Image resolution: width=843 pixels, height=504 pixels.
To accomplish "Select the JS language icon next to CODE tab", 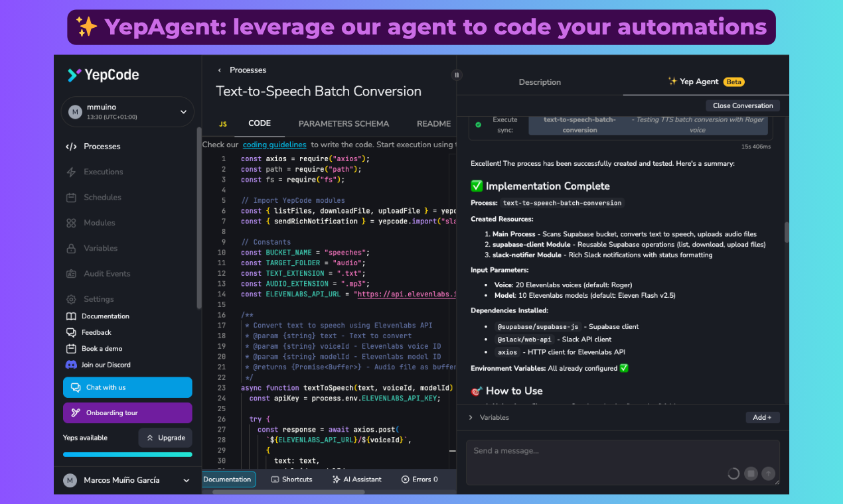I will (223, 123).
